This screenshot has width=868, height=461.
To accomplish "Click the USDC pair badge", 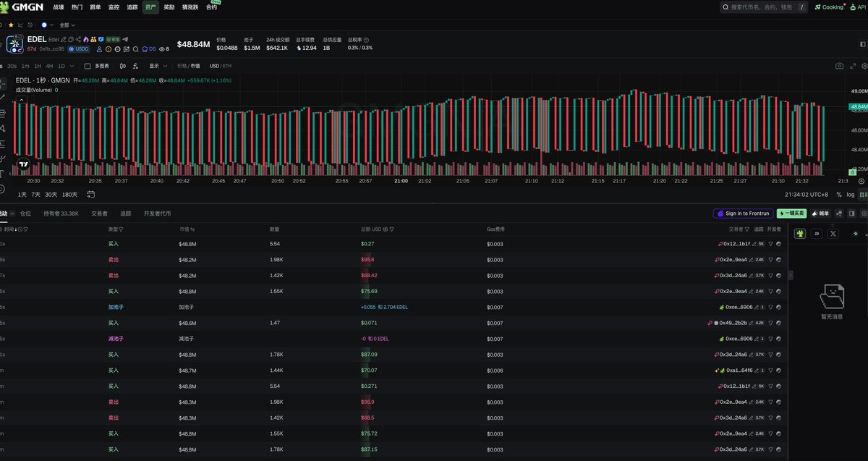I will click(78, 49).
